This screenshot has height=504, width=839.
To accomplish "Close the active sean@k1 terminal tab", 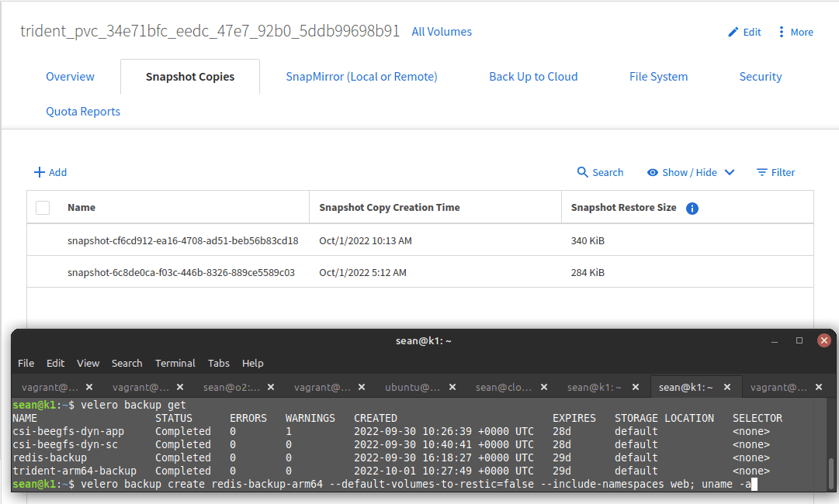I will pyautogui.click(x=727, y=387).
